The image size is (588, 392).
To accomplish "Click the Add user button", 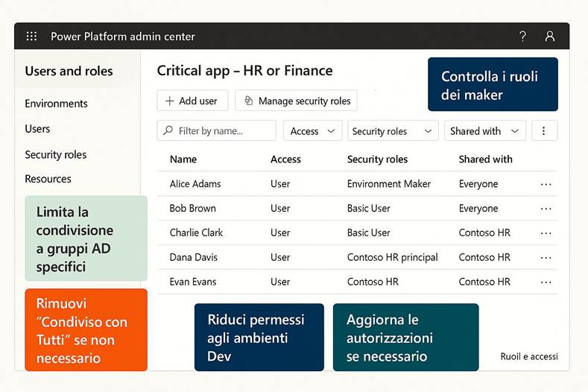I will click(x=192, y=101).
